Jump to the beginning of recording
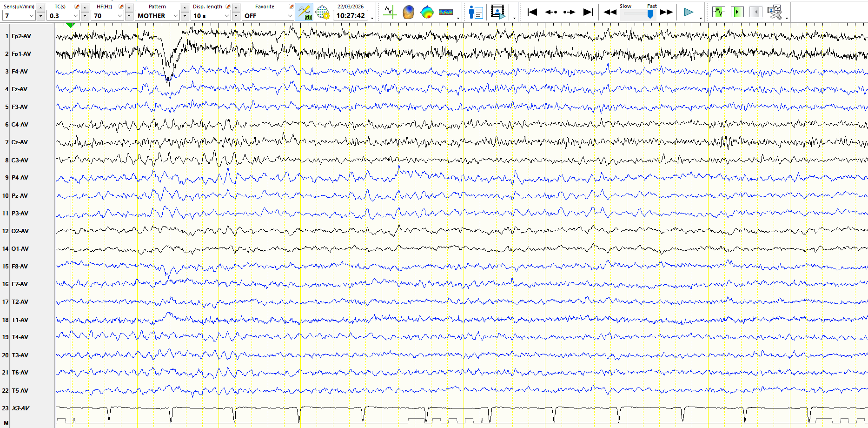This screenshot has width=868, height=428. (532, 12)
